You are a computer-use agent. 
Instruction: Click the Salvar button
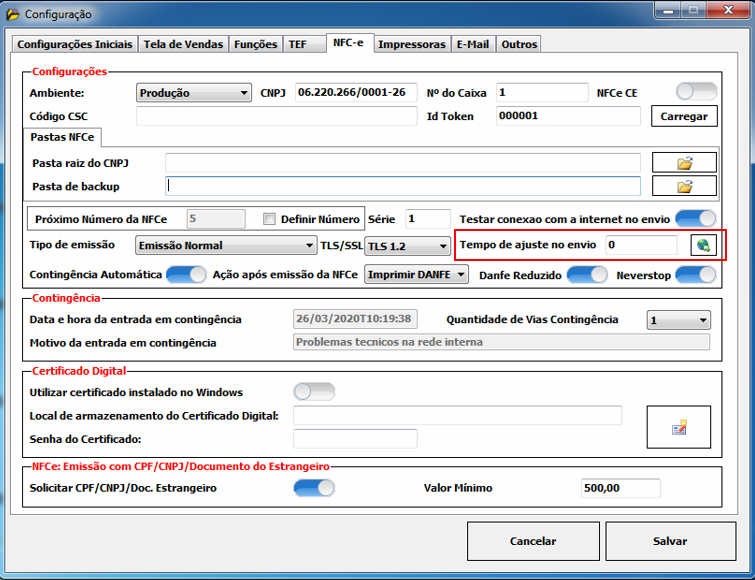(x=670, y=541)
